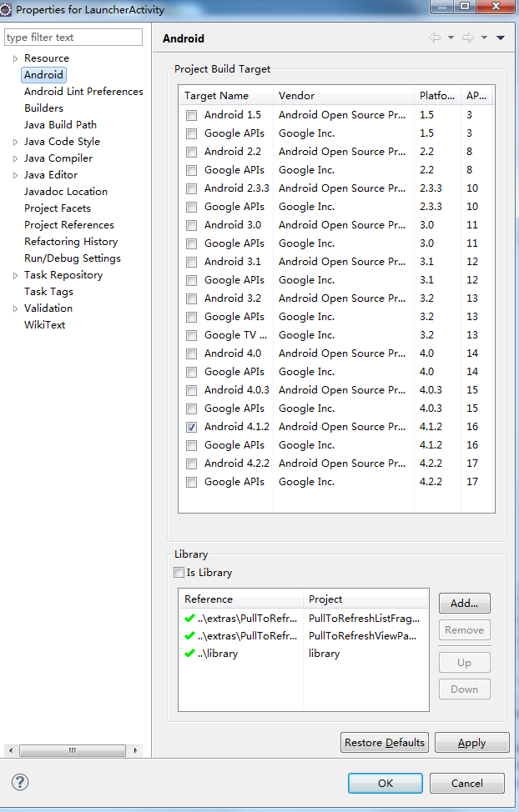Check the Android 4.2.2 target checkbox

(x=191, y=464)
